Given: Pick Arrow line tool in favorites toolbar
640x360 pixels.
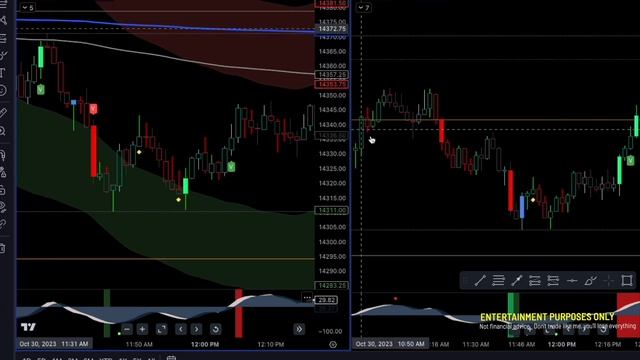Looking at the screenshot, I should pos(516,280).
